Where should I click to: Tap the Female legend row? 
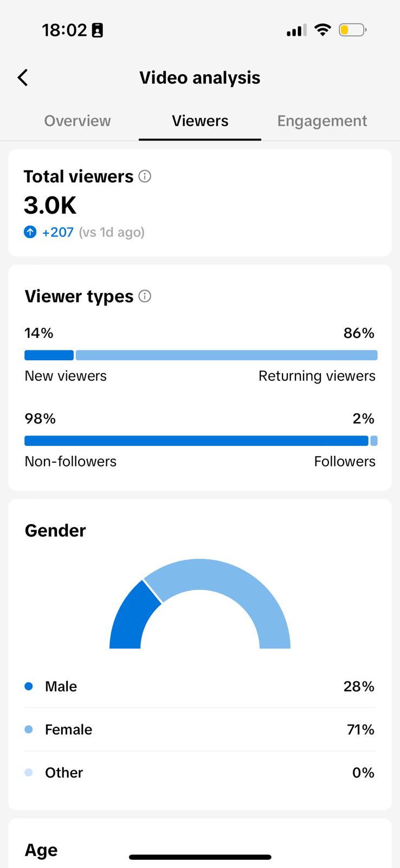click(199, 730)
